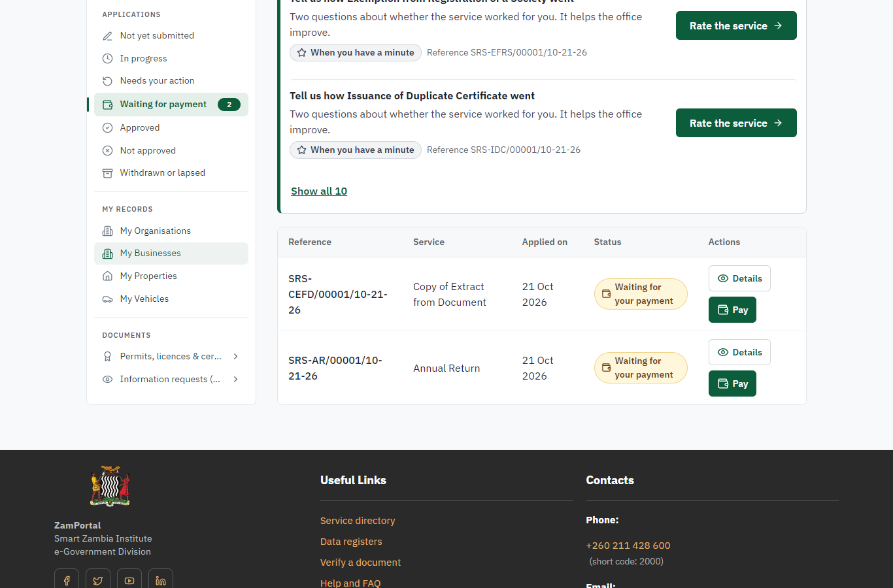Click the ZamPortal coat of arms logo
893x588 pixels.
tap(110, 486)
